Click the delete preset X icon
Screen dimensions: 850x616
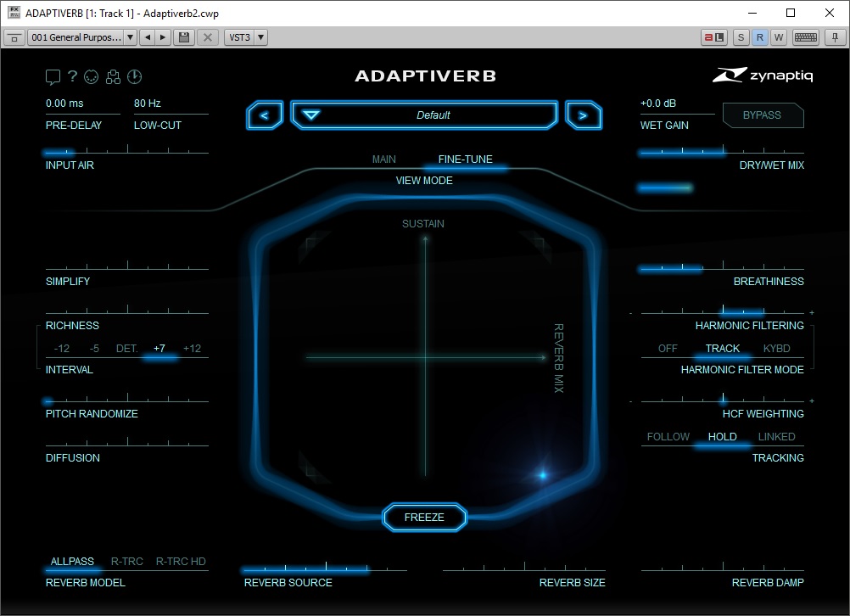(208, 37)
